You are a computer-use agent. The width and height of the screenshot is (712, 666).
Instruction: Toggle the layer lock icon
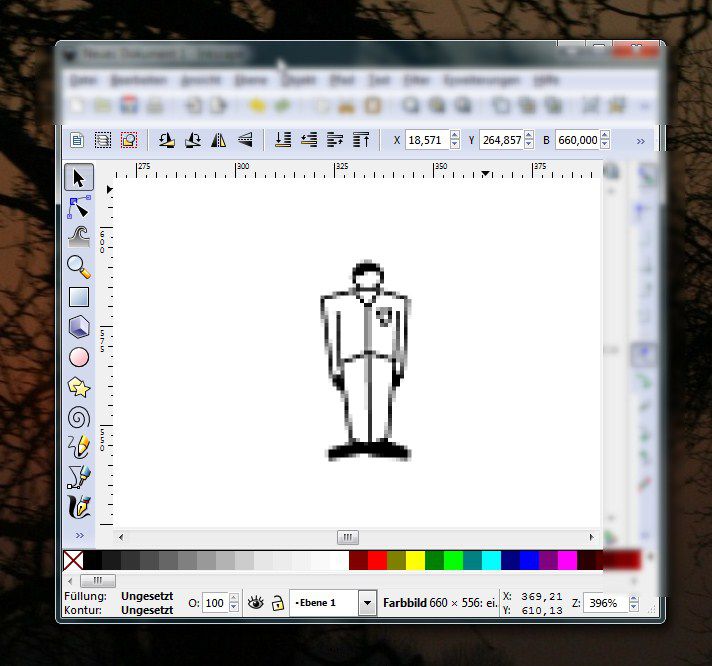click(278, 603)
